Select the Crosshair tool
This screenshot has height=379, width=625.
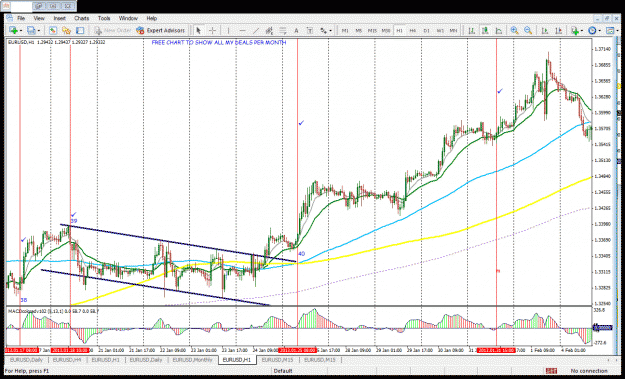(x=212, y=31)
